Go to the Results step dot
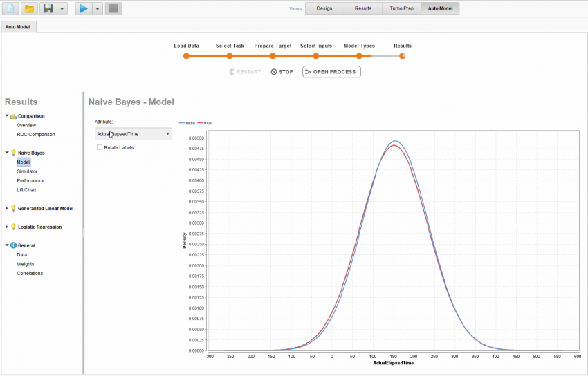The width and height of the screenshot is (588, 376). (402, 56)
